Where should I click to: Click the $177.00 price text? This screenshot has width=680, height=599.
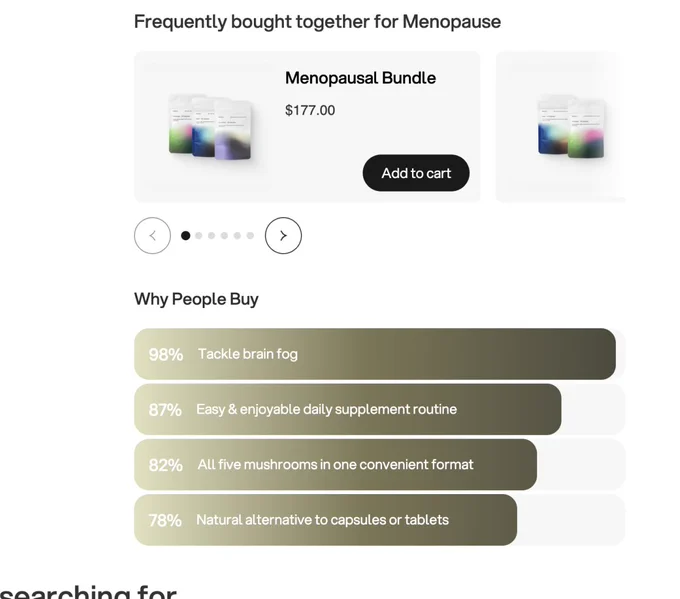coord(310,110)
